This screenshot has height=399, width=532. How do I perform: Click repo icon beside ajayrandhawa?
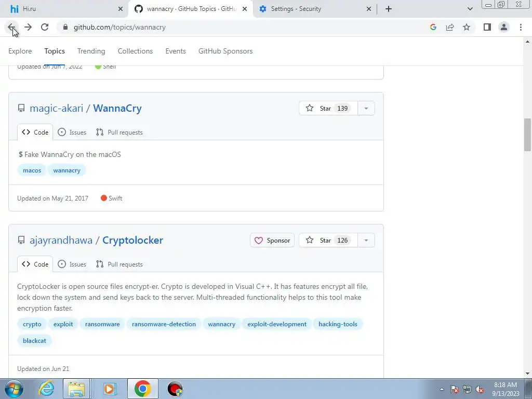click(x=21, y=240)
